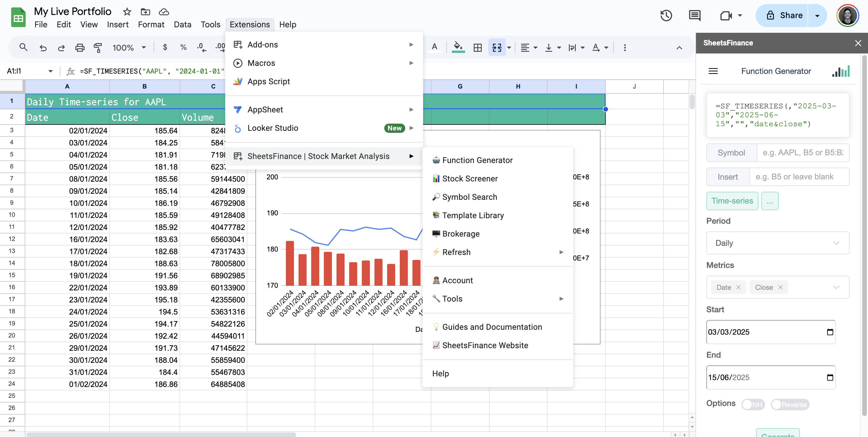The height and width of the screenshot is (437, 868).
Task: Open the Template Library
Action: (x=473, y=215)
